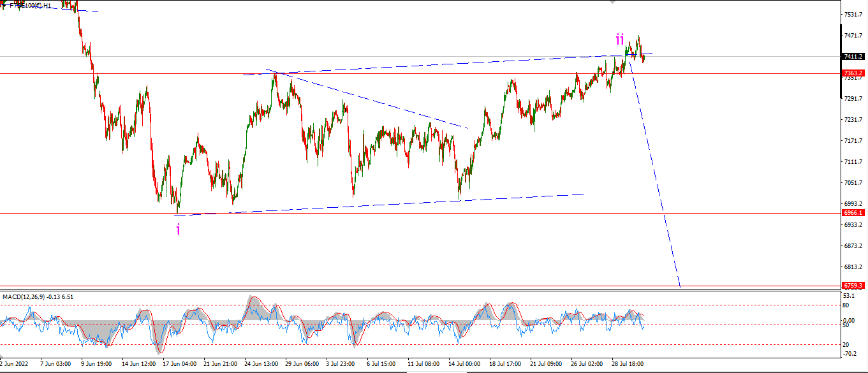Select the descending dashed trendline from 24 Jun
868x373 pixels.
(x=367, y=98)
